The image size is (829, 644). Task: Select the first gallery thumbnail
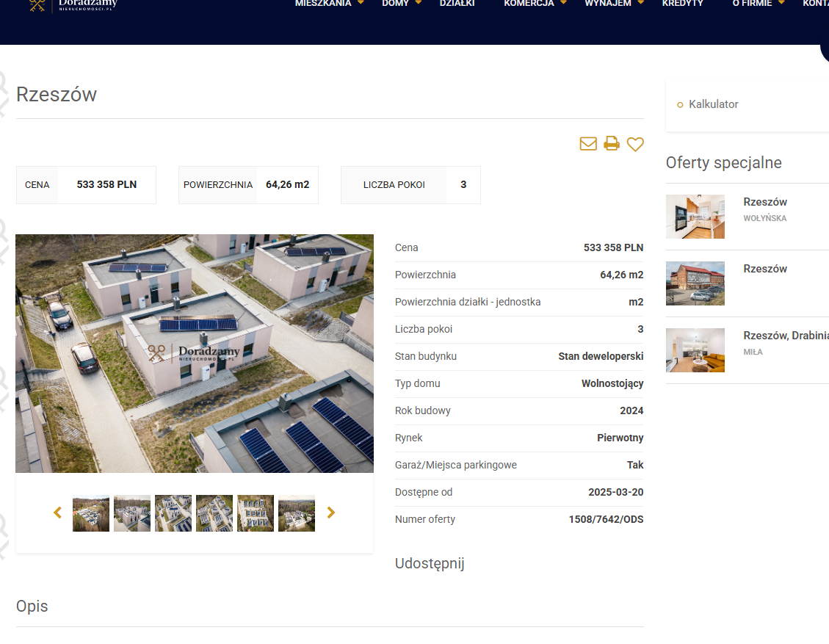pos(91,513)
